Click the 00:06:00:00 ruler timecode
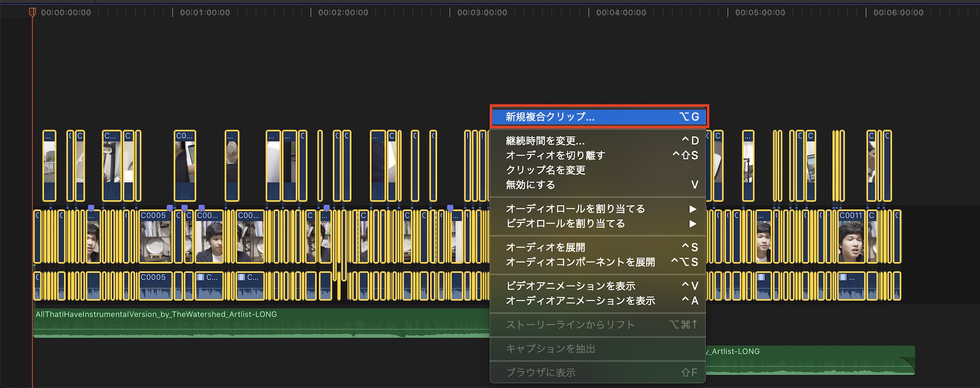 (898, 13)
